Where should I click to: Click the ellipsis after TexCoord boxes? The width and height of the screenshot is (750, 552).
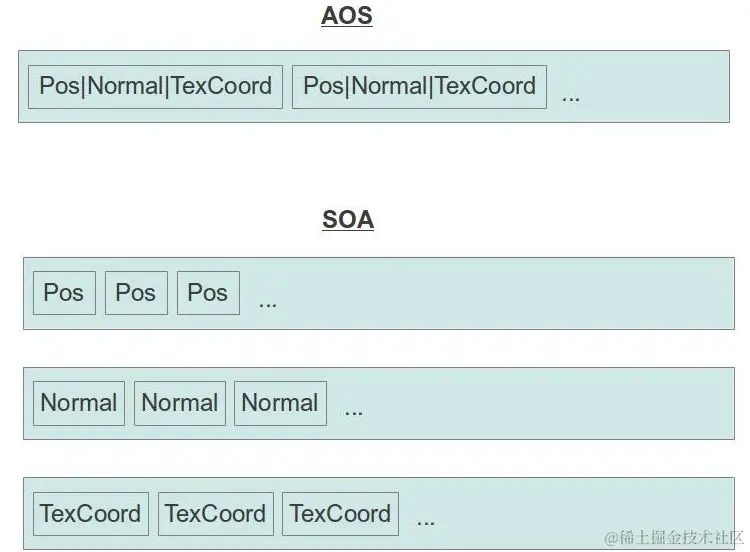point(426,523)
